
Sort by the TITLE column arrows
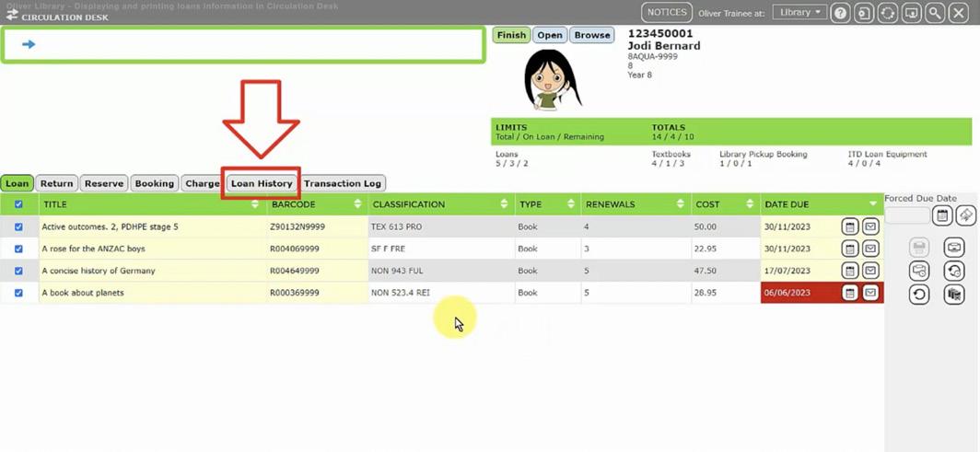click(x=255, y=204)
